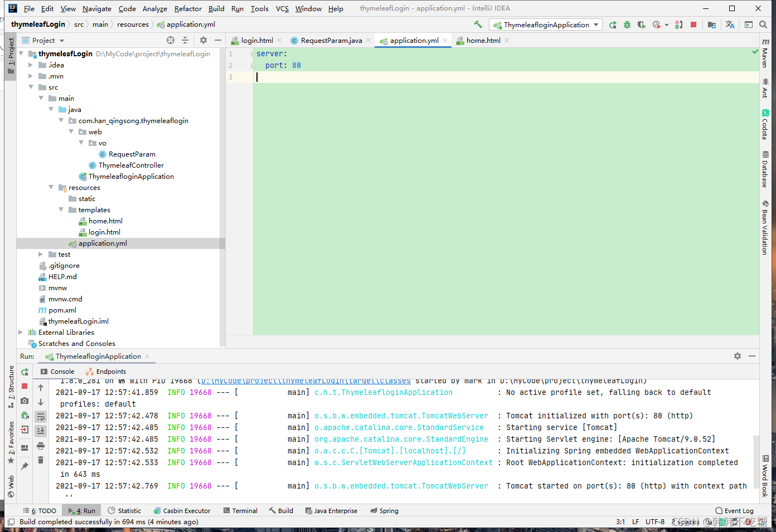Click the Build project hammer icon
776x532 pixels.
click(x=478, y=25)
